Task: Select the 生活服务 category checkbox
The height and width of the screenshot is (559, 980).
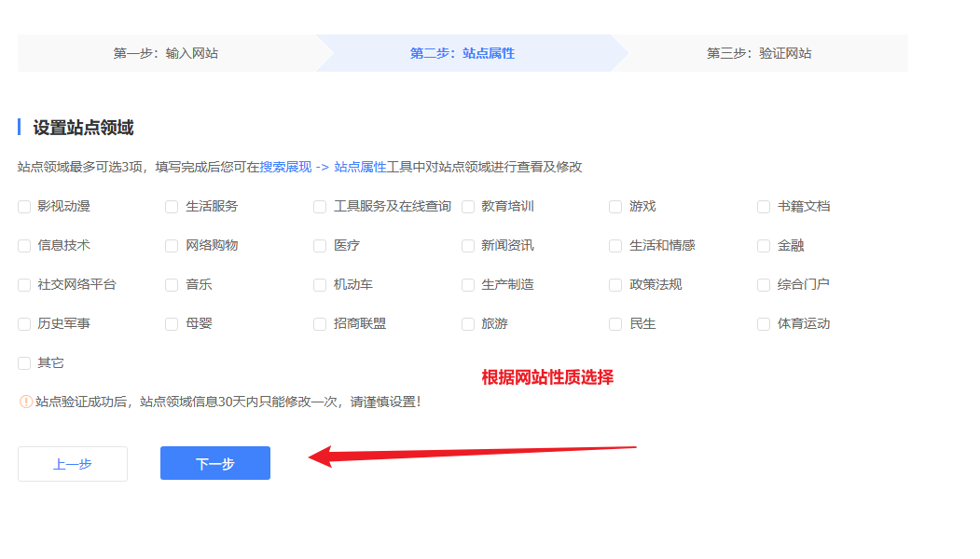Action: coord(172,207)
